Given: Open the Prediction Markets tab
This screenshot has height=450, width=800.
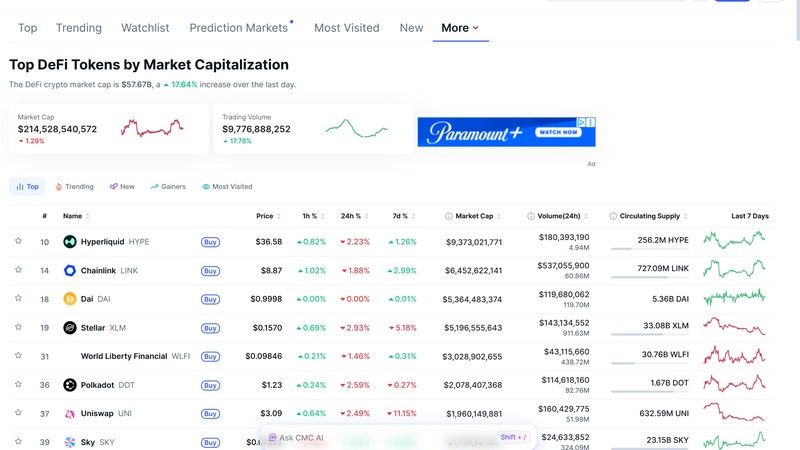Looking at the screenshot, I should (239, 28).
